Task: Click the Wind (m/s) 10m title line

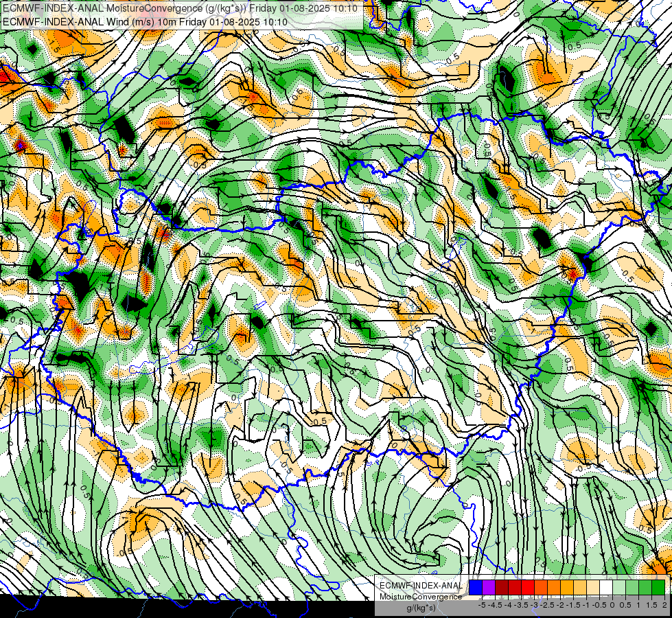Action: point(144,22)
